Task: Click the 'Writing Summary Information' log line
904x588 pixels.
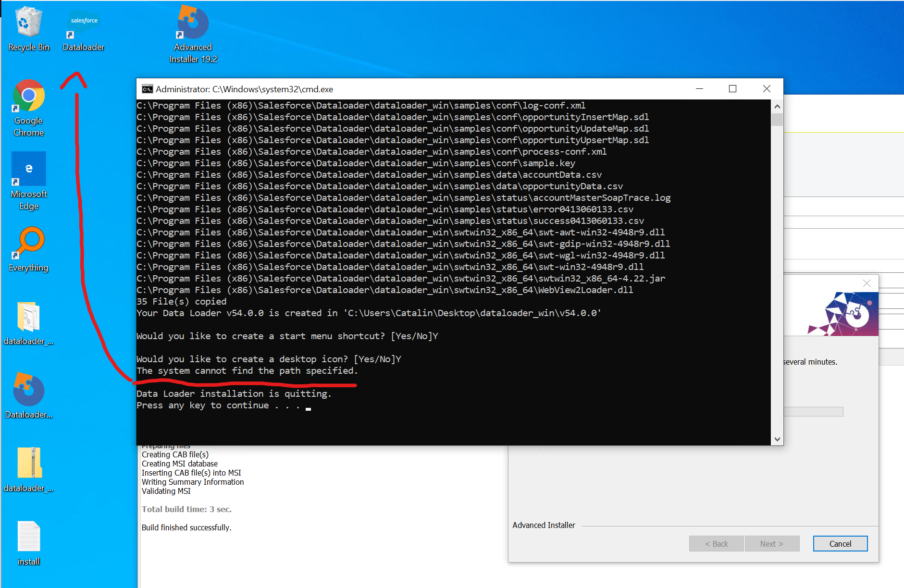Action: (x=193, y=482)
